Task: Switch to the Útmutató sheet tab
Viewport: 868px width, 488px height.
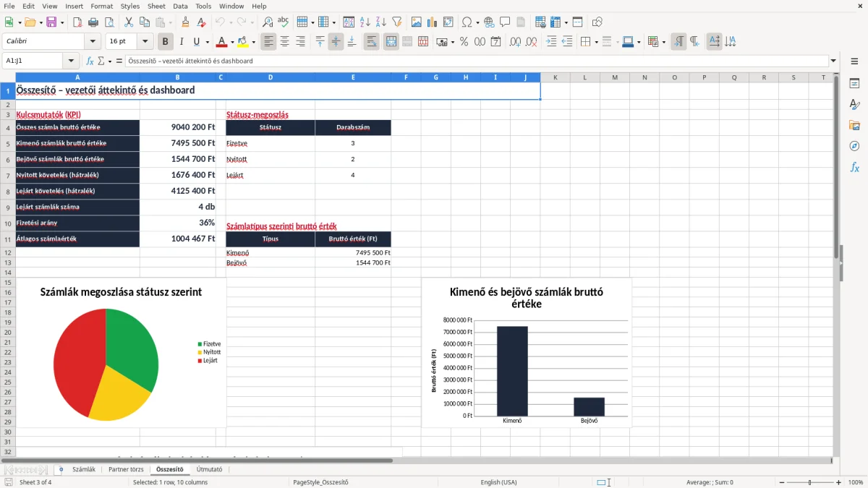Action: (x=209, y=469)
